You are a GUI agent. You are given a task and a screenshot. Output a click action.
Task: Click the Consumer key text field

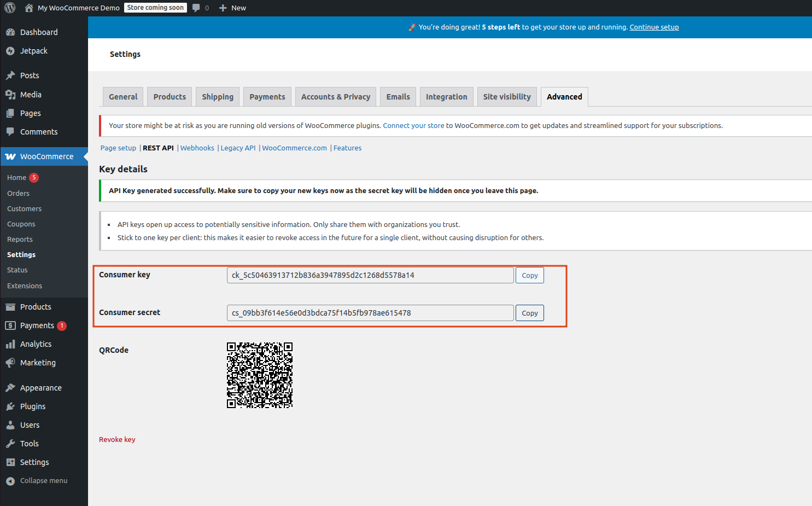370,275
